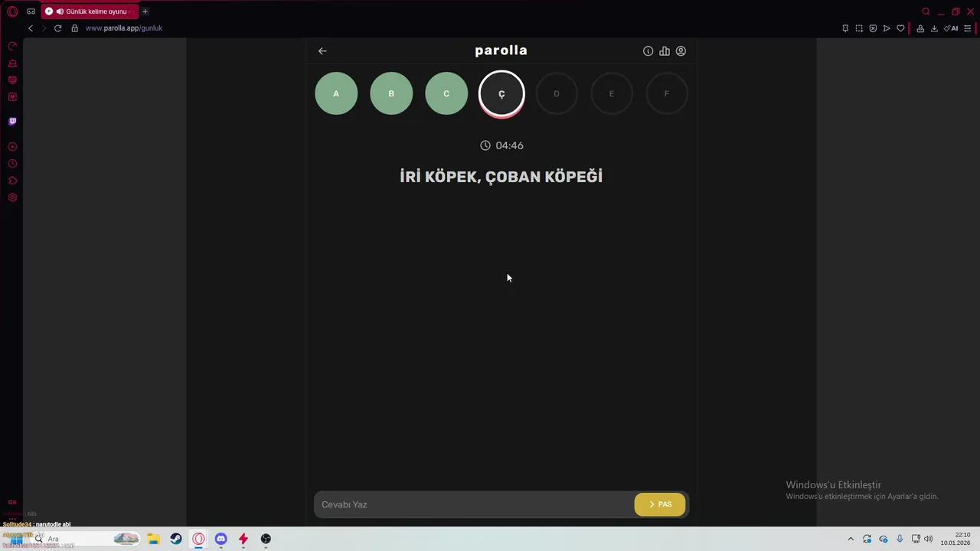This screenshot has height=551, width=980.
Task: Select the letter E circle
Action: point(612,93)
